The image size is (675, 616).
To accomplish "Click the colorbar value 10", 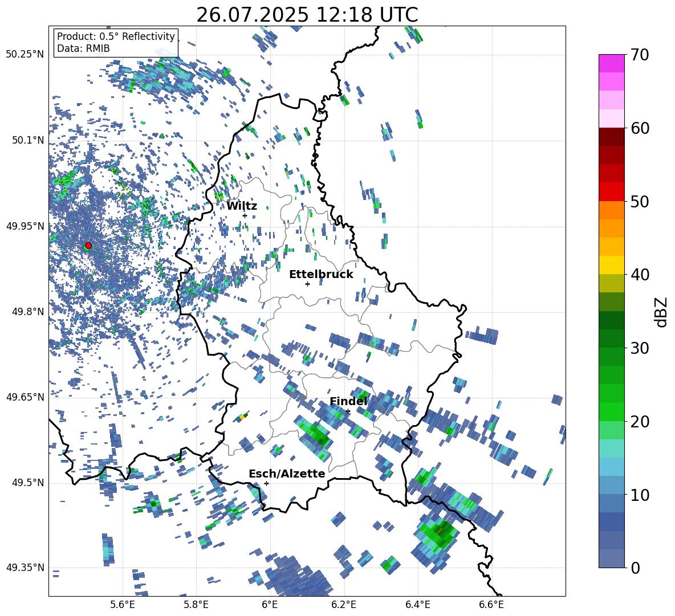I will pyautogui.click(x=640, y=495).
